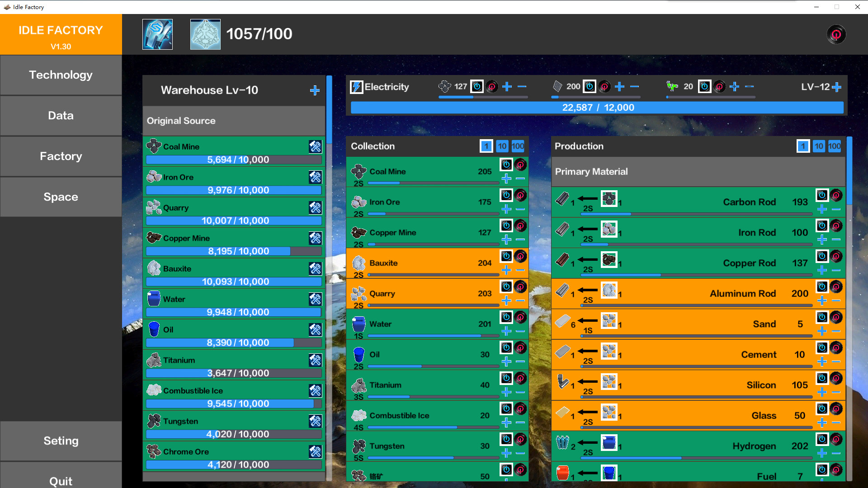Select batch amount 100 in the Production header
Screen dimensions: 868x488
[x=834, y=146]
